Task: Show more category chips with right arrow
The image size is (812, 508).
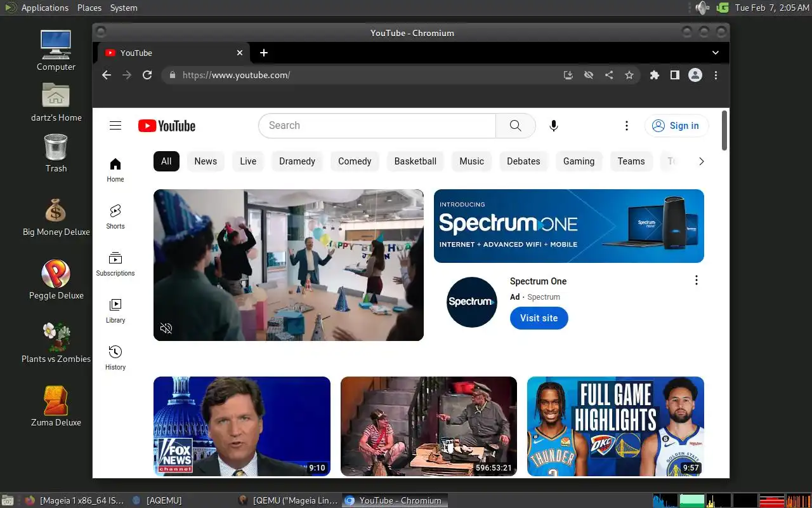Action: tap(701, 161)
